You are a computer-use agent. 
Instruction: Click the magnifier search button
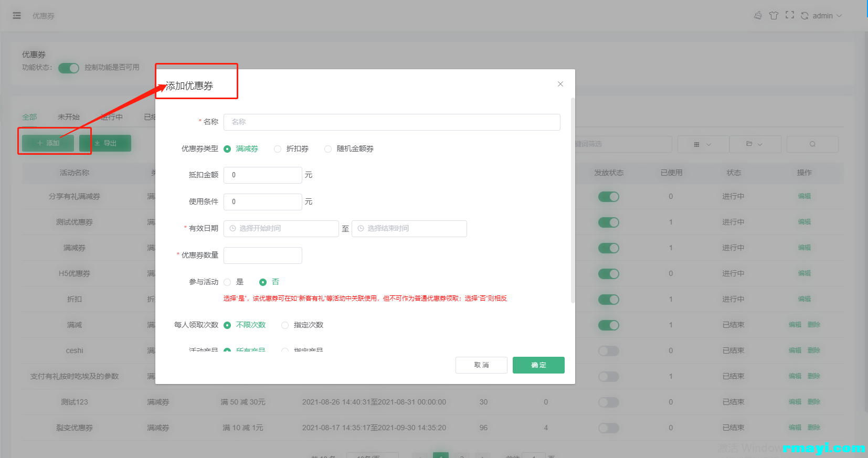pos(812,144)
